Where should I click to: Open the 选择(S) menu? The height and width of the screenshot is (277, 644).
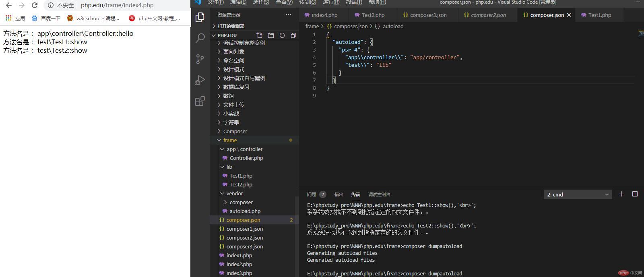pyautogui.click(x=261, y=2)
